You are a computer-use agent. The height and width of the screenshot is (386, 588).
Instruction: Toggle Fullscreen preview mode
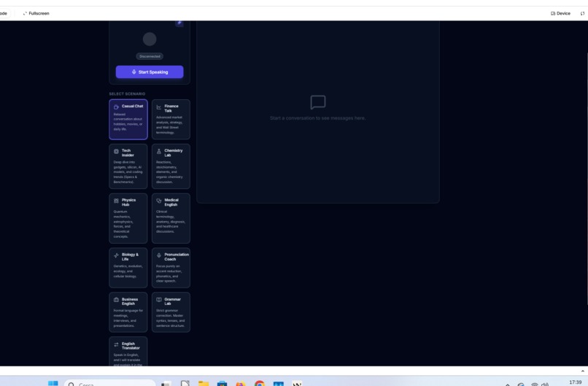(x=36, y=13)
